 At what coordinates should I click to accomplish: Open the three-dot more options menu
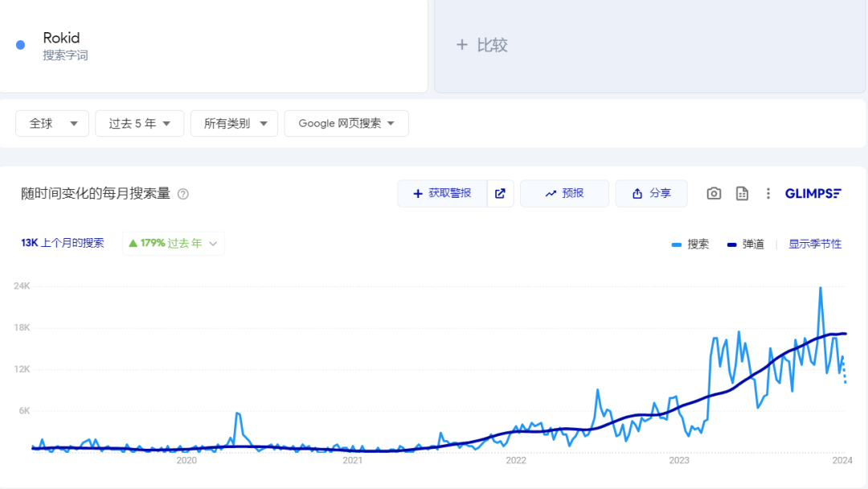[x=768, y=193]
